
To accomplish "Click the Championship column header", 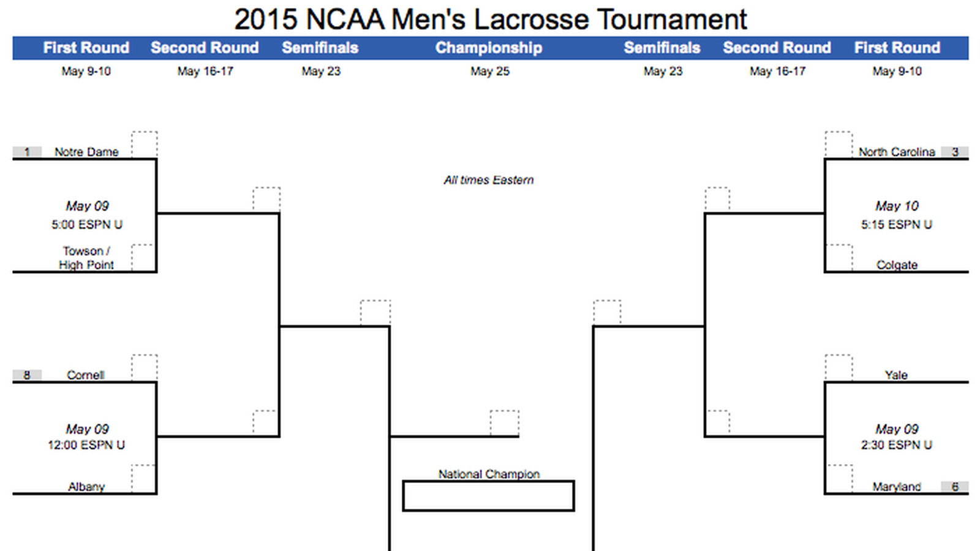I will click(x=489, y=48).
